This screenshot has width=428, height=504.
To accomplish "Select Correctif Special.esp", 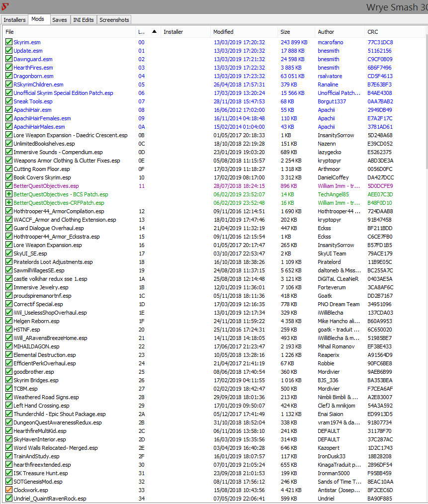I will pyautogui.click(x=38, y=304).
